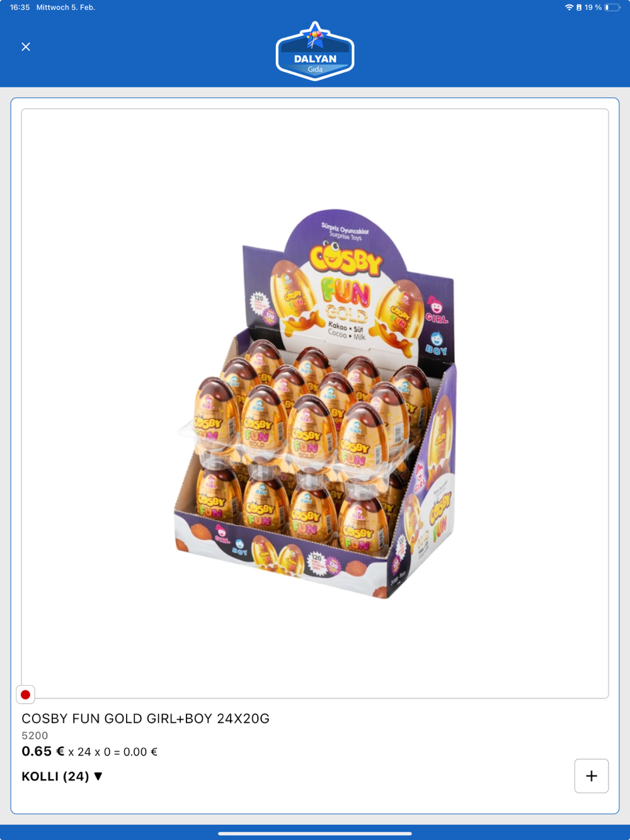Tap the bottom home indicator bar
The width and height of the screenshot is (630, 840).
click(x=315, y=833)
